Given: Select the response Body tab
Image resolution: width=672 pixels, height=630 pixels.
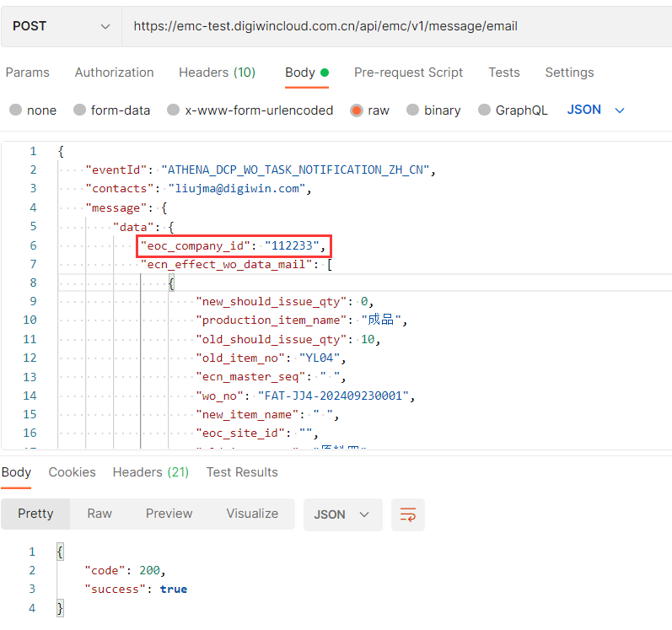Looking at the screenshot, I should click(16, 472).
